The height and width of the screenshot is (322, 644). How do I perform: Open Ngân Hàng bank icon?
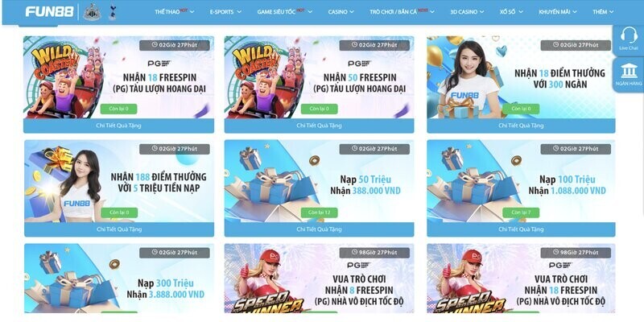(629, 71)
